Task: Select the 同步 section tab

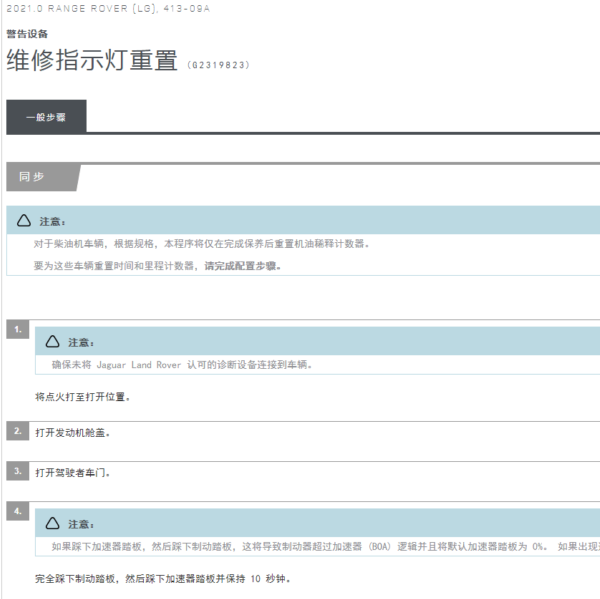Action: click(43, 177)
